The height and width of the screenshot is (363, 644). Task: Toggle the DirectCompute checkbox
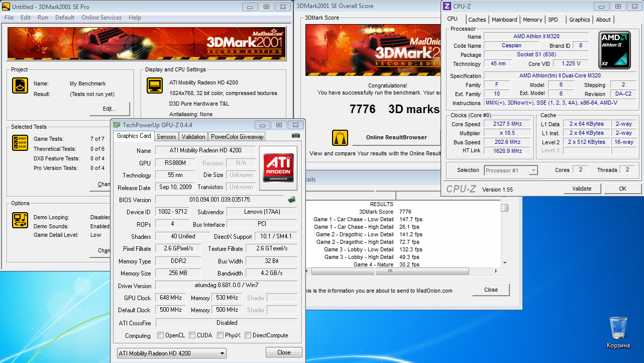click(x=248, y=335)
